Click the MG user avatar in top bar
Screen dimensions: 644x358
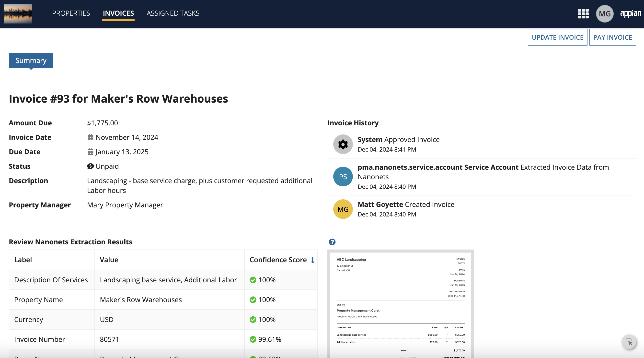(x=605, y=13)
